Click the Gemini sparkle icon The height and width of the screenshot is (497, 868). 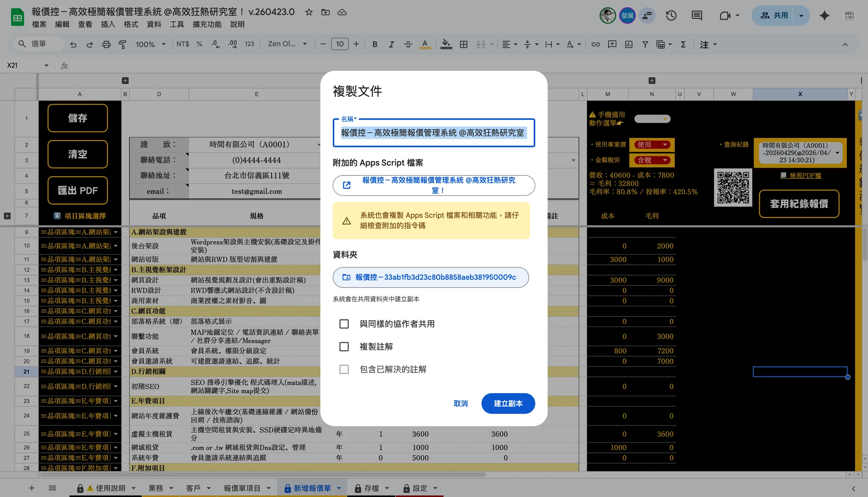click(x=825, y=16)
